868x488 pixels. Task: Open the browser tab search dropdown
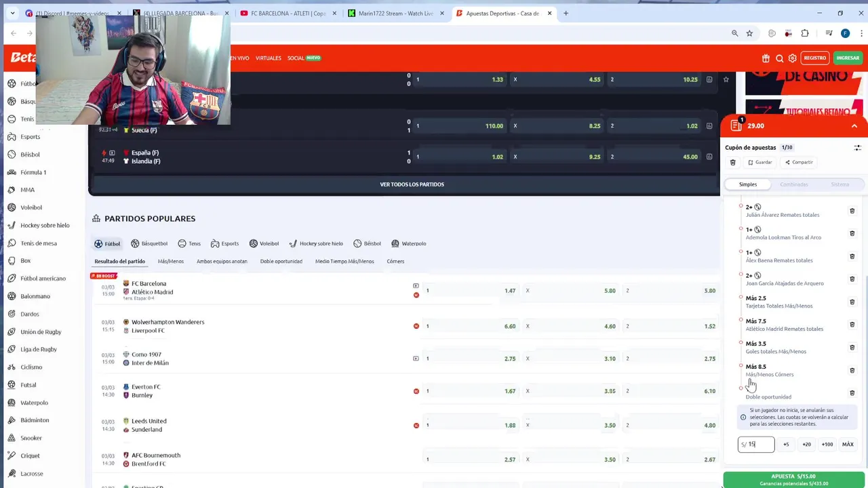coord(12,13)
